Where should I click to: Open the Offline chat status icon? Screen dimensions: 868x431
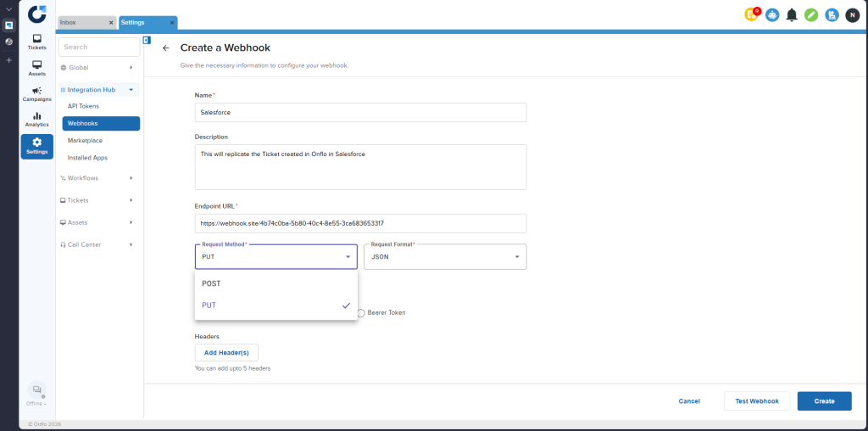click(37, 389)
